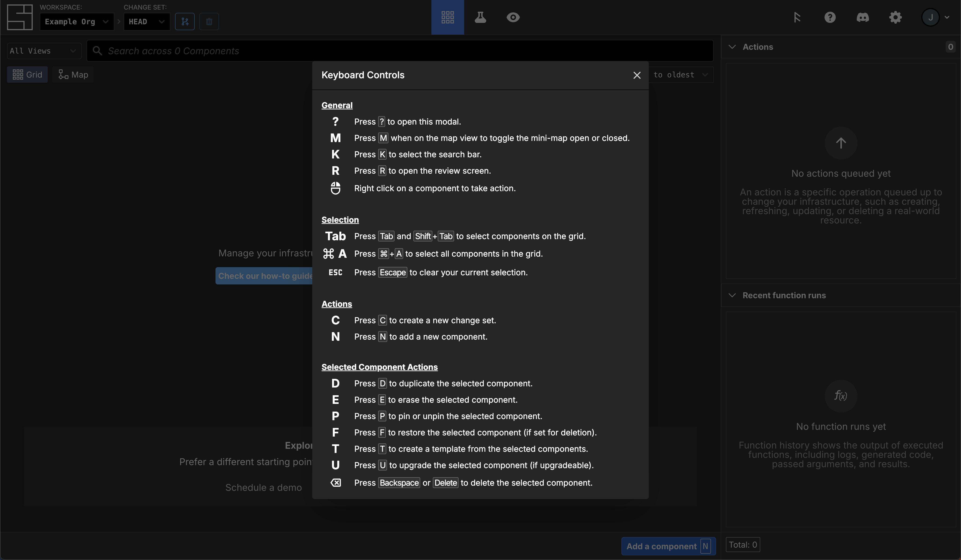Click the large R shortcut glyph

pos(335,171)
